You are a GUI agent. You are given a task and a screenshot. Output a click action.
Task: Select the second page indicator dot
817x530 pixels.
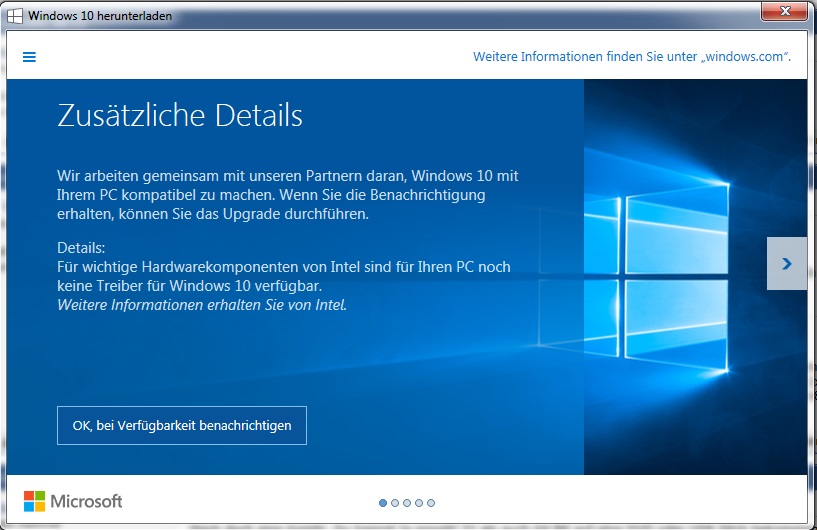(x=395, y=503)
